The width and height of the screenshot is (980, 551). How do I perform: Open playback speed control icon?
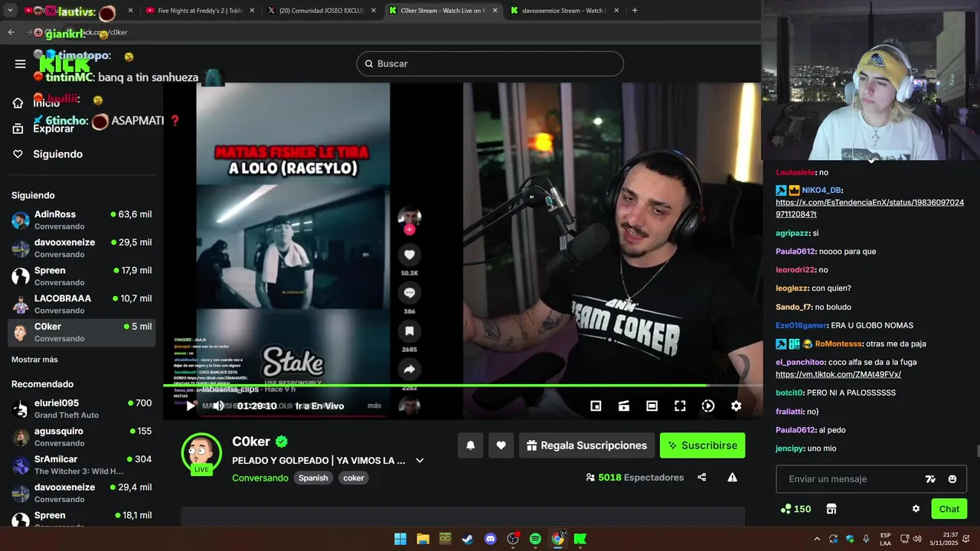tap(708, 406)
